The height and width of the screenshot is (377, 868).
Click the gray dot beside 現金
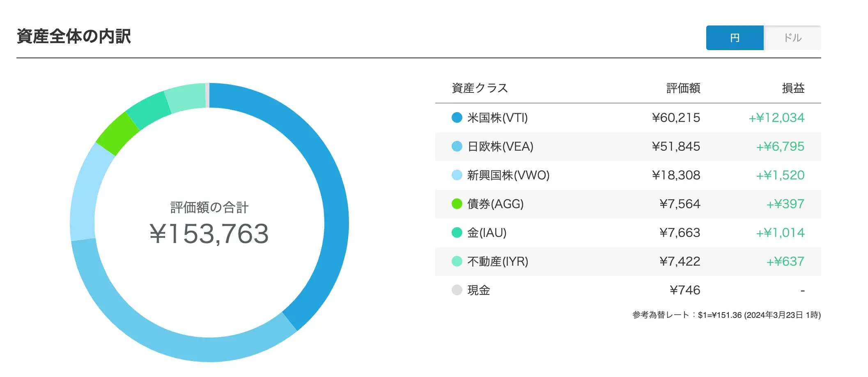pos(457,290)
